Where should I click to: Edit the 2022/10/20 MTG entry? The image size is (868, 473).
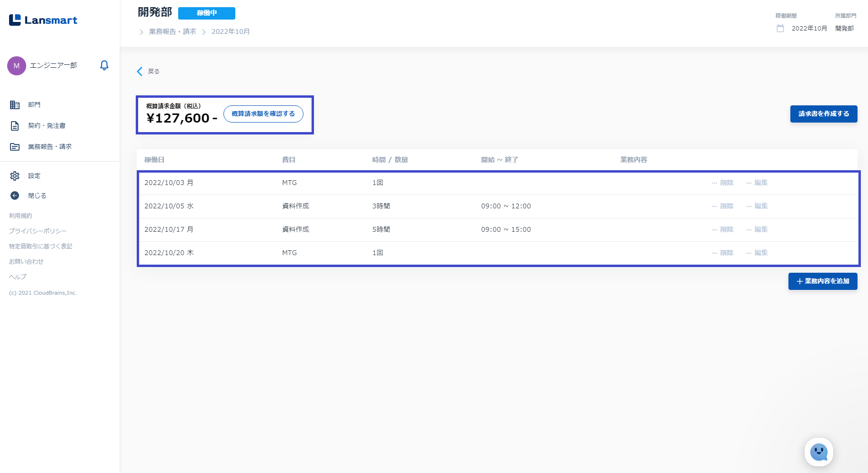pyautogui.click(x=757, y=253)
